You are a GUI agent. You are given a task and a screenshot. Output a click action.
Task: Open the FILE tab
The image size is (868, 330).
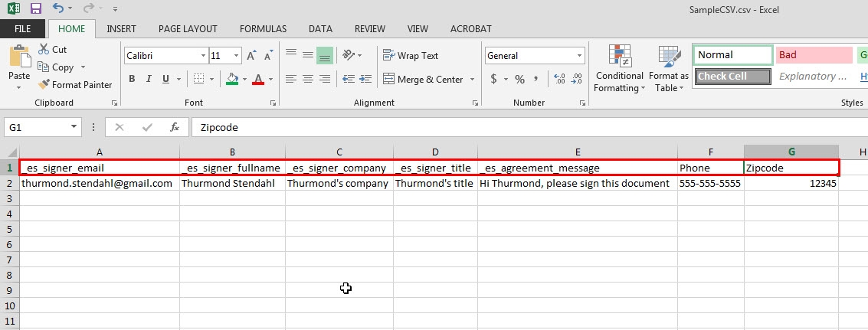click(23, 29)
